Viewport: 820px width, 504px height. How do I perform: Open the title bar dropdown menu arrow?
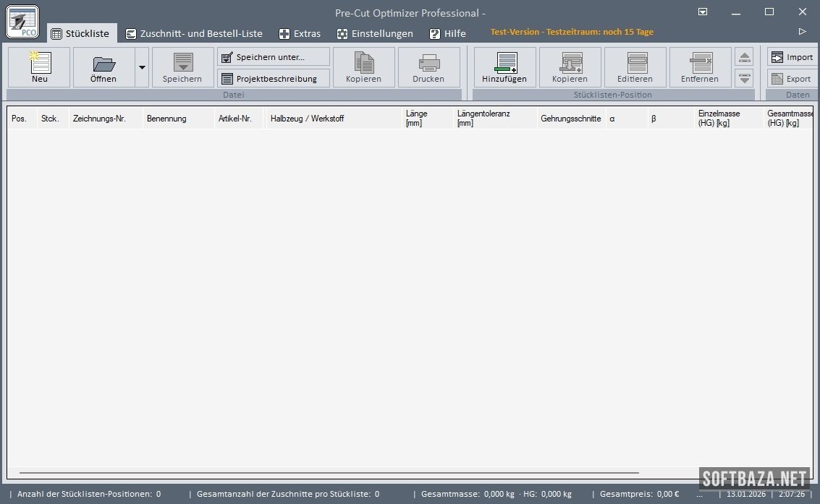(703, 12)
